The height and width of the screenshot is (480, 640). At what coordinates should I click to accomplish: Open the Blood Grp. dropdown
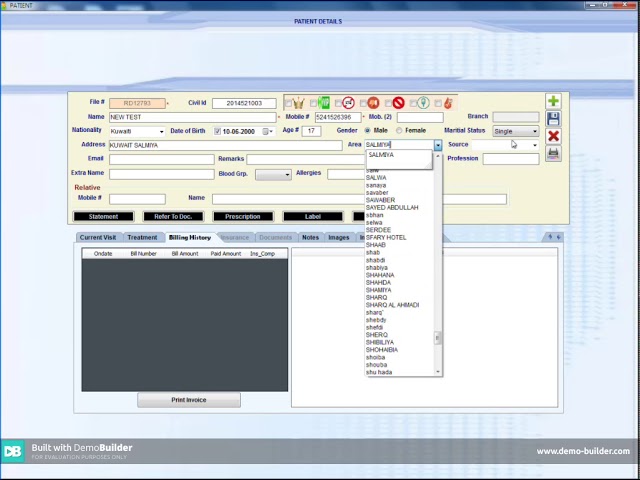(287, 175)
